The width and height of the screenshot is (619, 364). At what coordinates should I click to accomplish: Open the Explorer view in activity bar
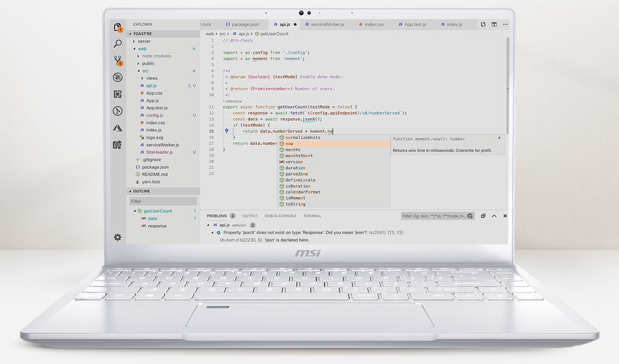118,27
